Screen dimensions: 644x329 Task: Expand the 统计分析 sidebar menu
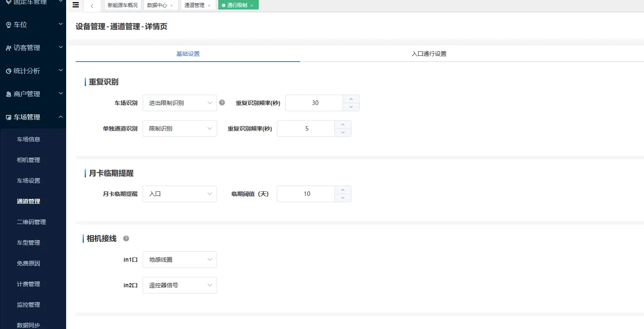(x=33, y=71)
